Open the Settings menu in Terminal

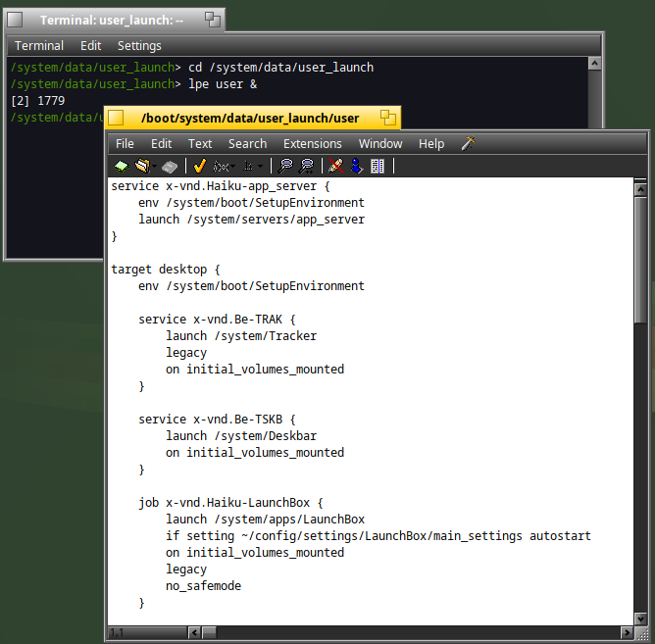click(x=139, y=45)
